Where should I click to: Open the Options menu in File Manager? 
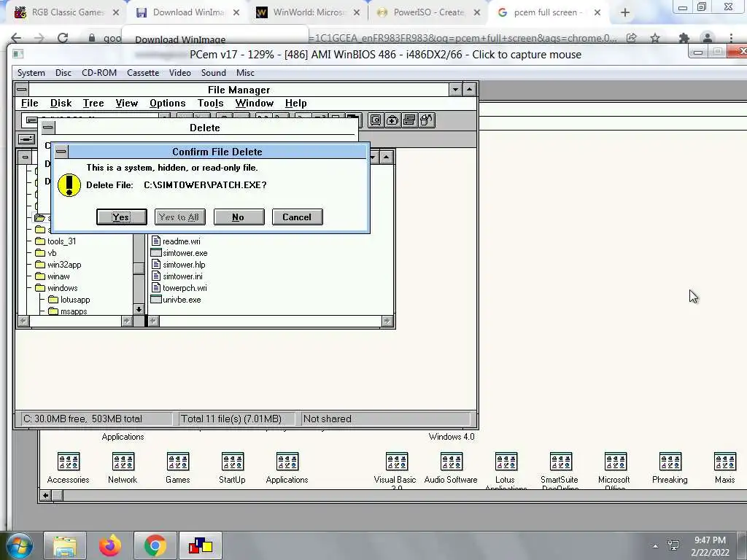point(167,104)
